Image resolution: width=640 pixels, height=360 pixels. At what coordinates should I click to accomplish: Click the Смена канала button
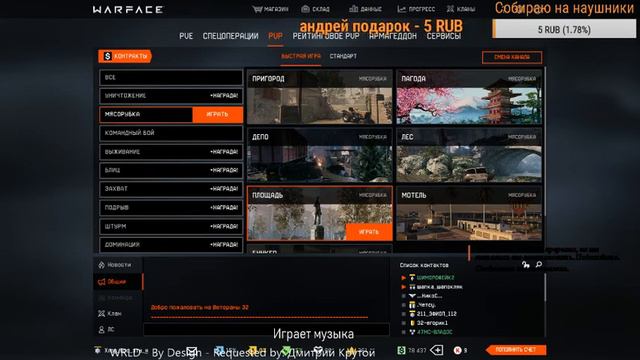click(x=512, y=57)
